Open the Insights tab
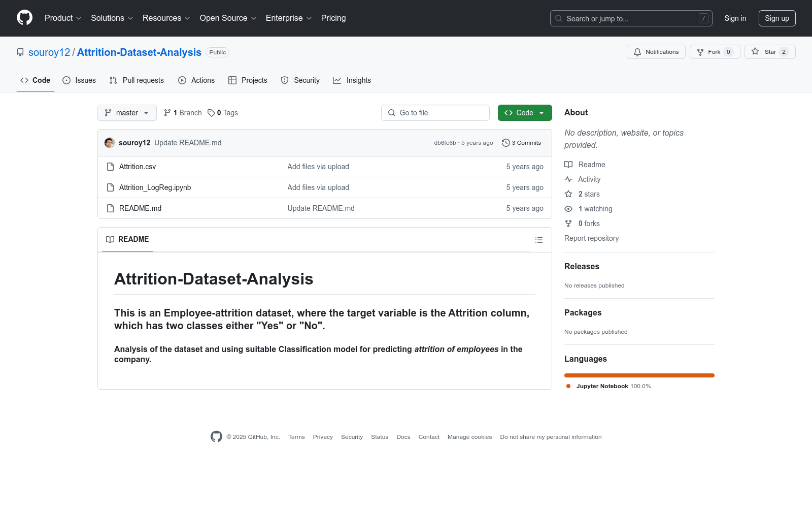The image size is (812, 508). pos(352,80)
